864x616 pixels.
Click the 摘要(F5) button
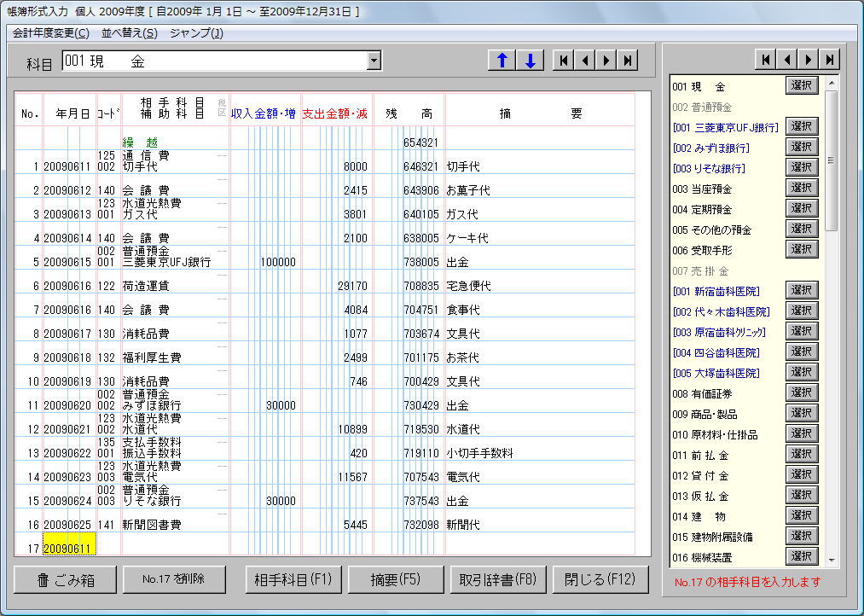396,579
